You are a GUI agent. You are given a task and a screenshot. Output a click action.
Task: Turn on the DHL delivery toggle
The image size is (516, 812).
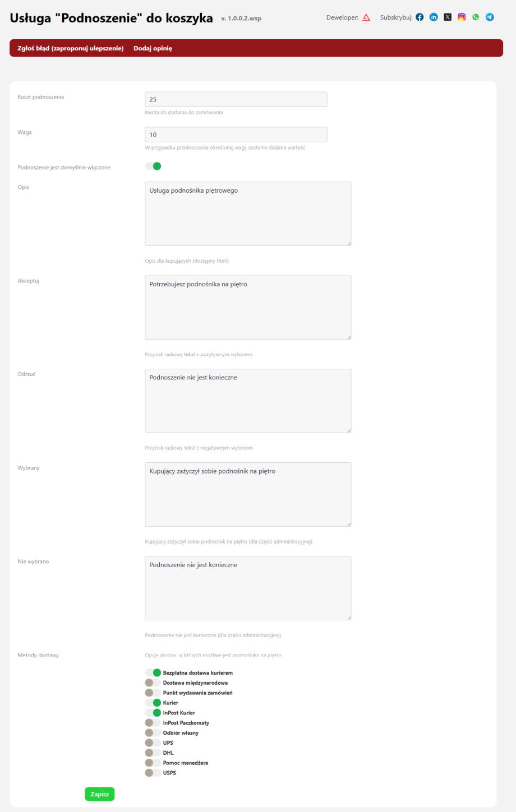coord(153,753)
